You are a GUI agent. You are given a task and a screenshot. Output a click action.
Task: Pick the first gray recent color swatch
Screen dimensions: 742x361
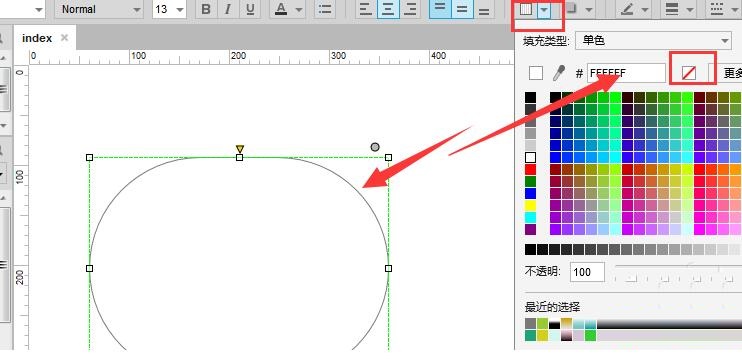[x=530, y=324]
